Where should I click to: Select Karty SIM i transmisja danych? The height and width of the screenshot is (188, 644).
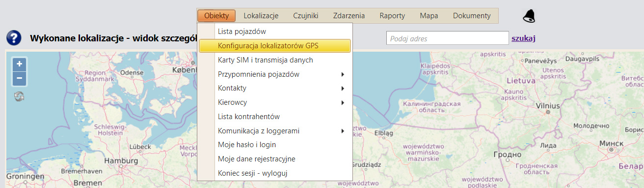(x=275, y=60)
